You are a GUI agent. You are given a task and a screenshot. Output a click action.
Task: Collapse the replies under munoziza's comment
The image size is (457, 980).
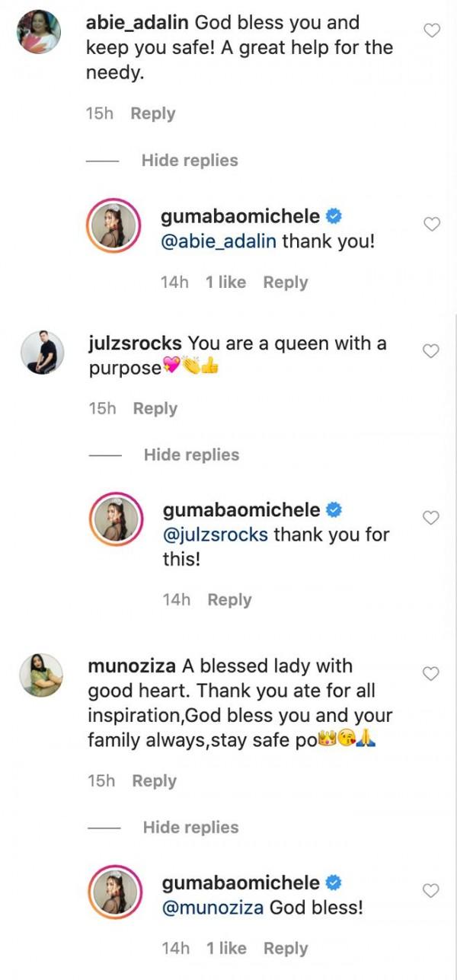pos(189,827)
